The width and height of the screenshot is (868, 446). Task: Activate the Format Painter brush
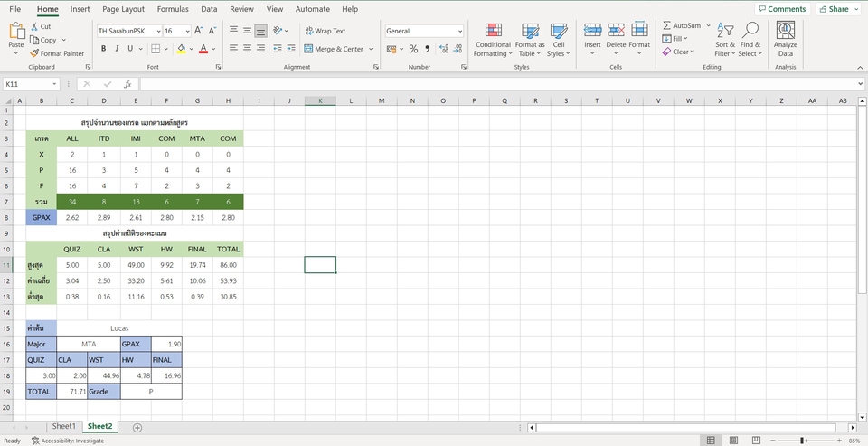[x=34, y=53]
